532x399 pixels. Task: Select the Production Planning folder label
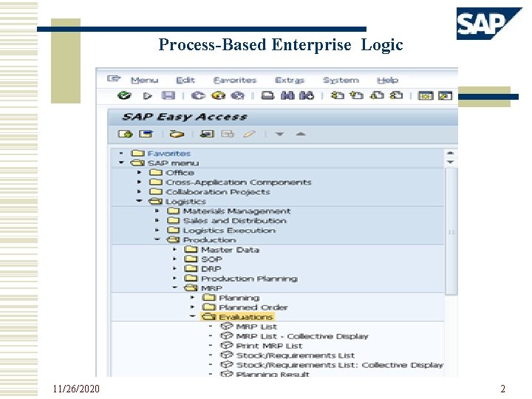tap(250, 279)
